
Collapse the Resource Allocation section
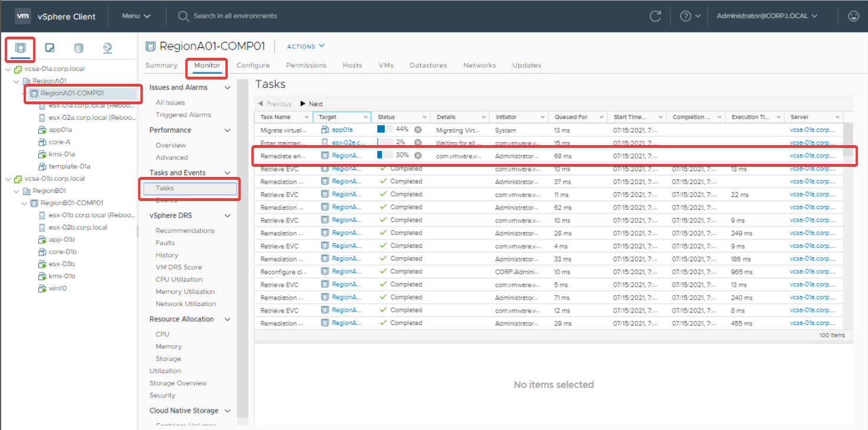tap(228, 319)
